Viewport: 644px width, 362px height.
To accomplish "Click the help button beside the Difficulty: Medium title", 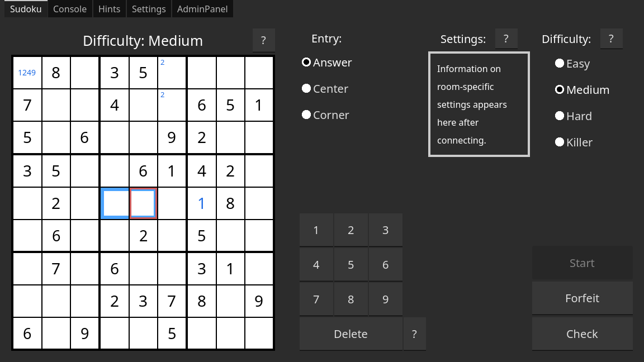I will pyautogui.click(x=263, y=40).
